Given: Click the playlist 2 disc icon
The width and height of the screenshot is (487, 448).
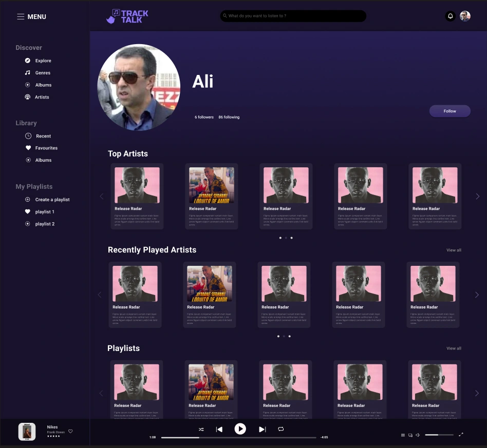Looking at the screenshot, I should 28,224.
